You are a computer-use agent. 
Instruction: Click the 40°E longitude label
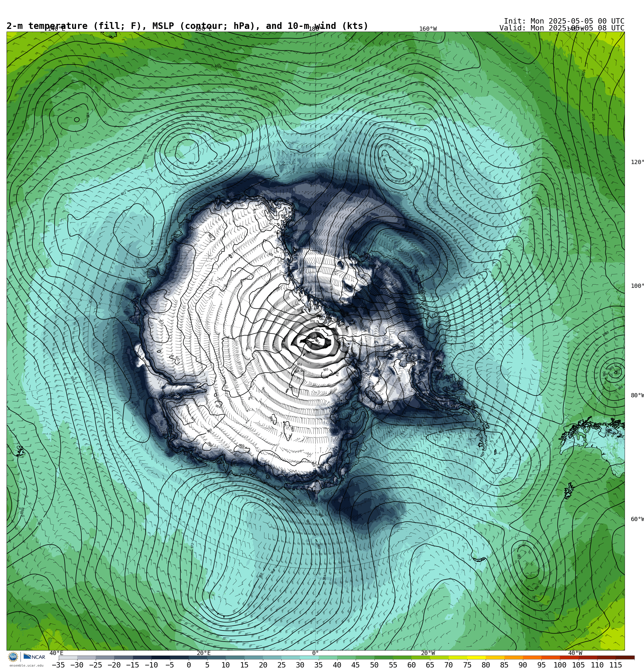(x=57, y=653)
